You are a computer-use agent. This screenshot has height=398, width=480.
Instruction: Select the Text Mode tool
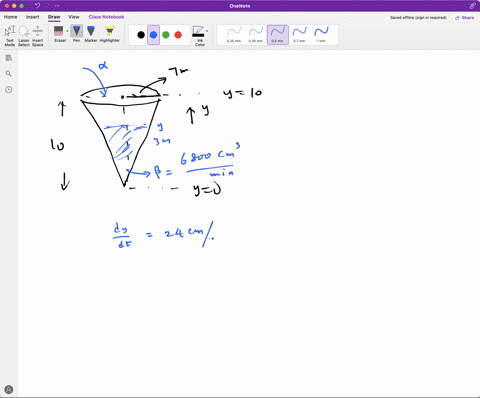point(10,35)
